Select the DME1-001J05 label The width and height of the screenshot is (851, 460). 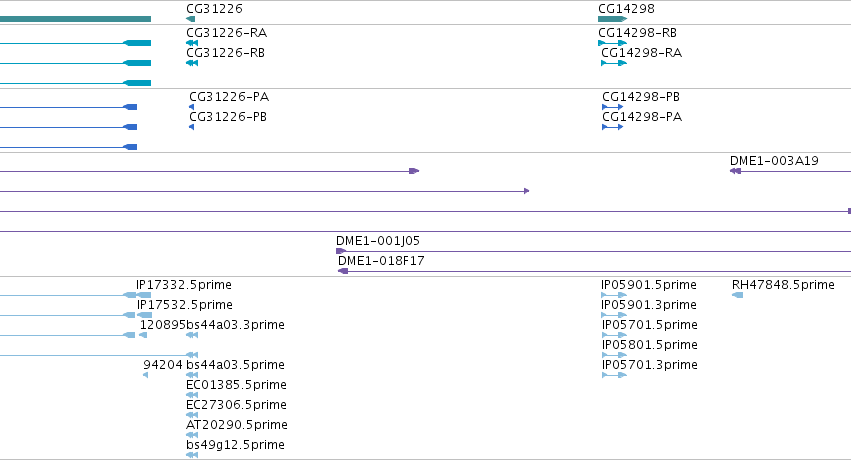click(x=378, y=240)
